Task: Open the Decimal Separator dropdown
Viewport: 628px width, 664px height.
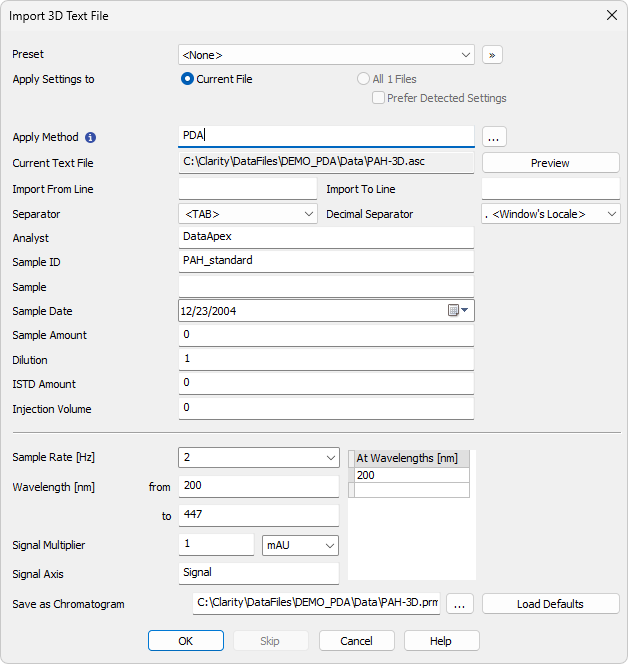Action: (x=551, y=214)
